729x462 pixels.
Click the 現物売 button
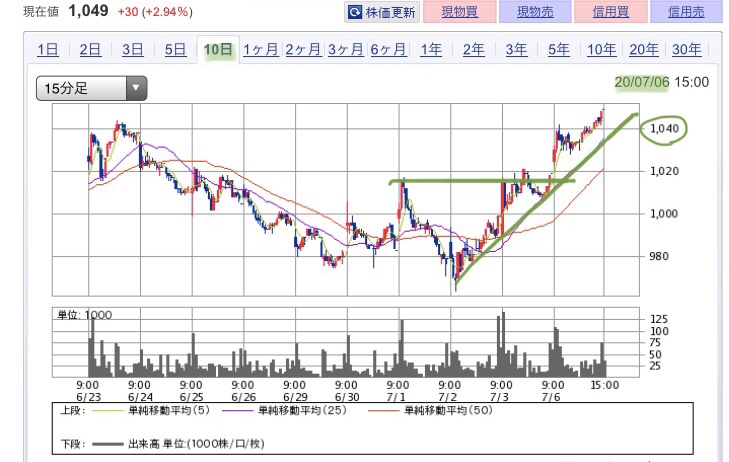[535, 12]
